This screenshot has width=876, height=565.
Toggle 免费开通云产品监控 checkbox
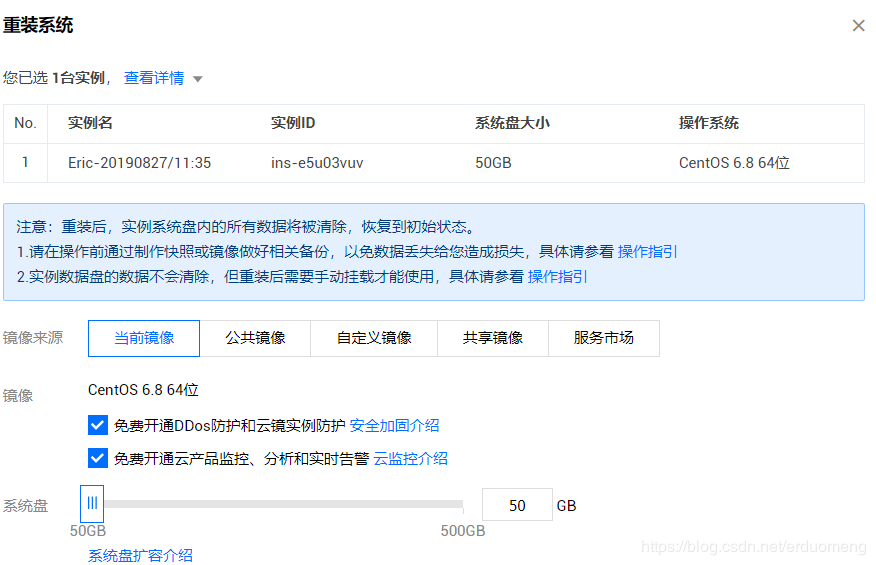(98, 458)
